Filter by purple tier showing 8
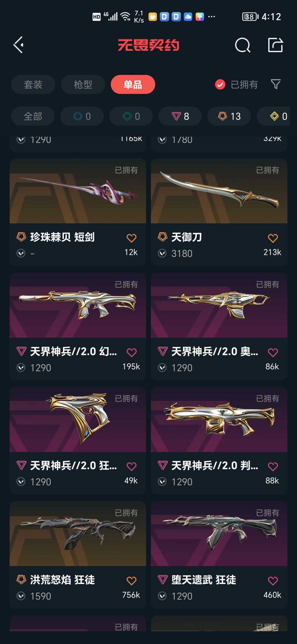This screenshot has height=644, width=297. pos(180,116)
